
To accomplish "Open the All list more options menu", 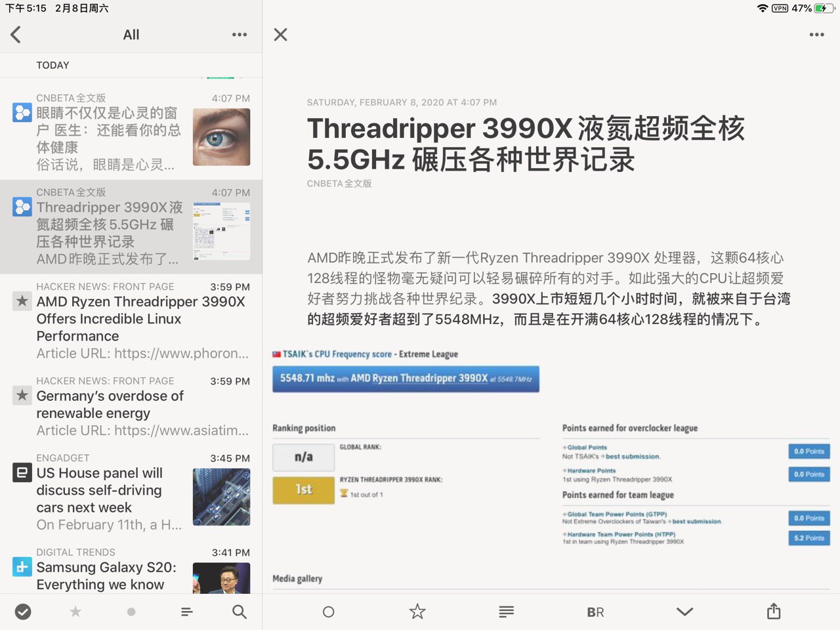I will click(240, 35).
